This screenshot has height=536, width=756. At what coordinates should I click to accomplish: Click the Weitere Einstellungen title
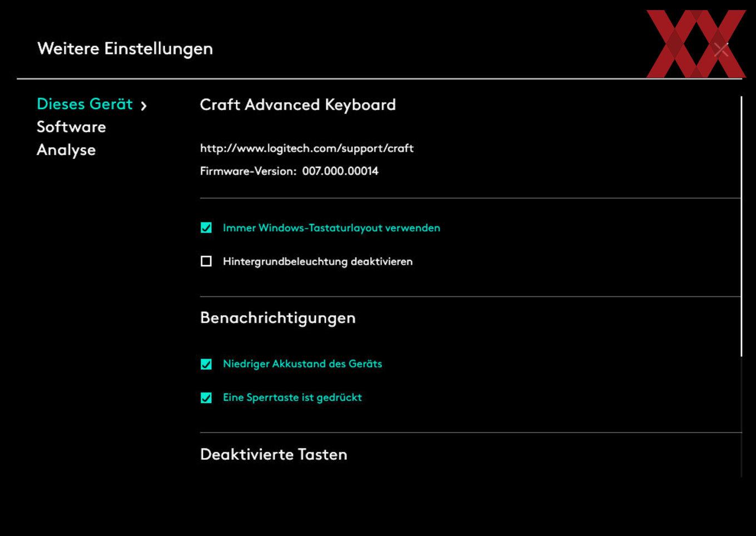(125, 49)
